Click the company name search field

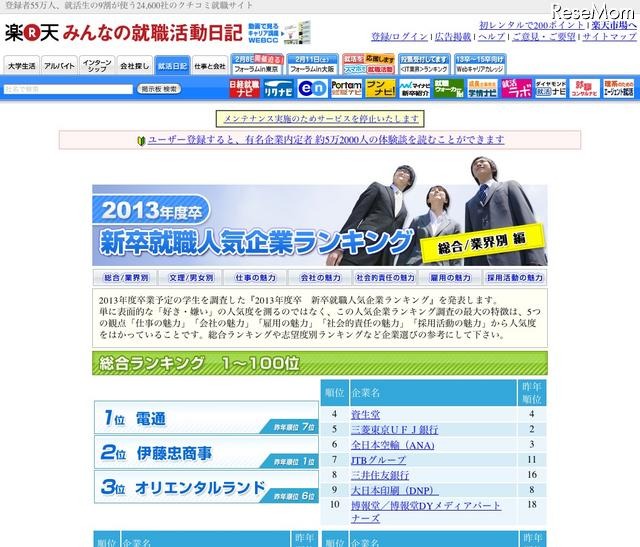[x=68, y=89]
